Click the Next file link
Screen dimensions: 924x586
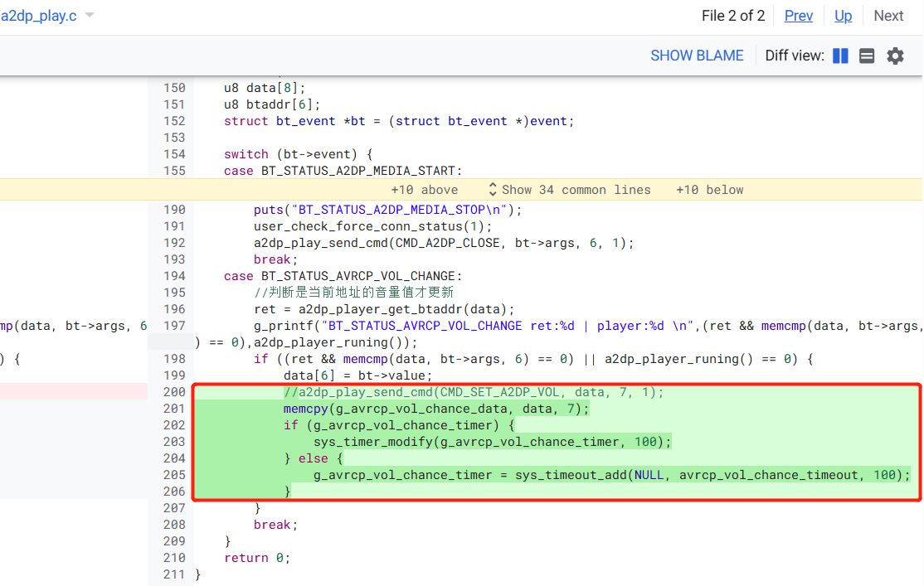[x=888, y=16]
